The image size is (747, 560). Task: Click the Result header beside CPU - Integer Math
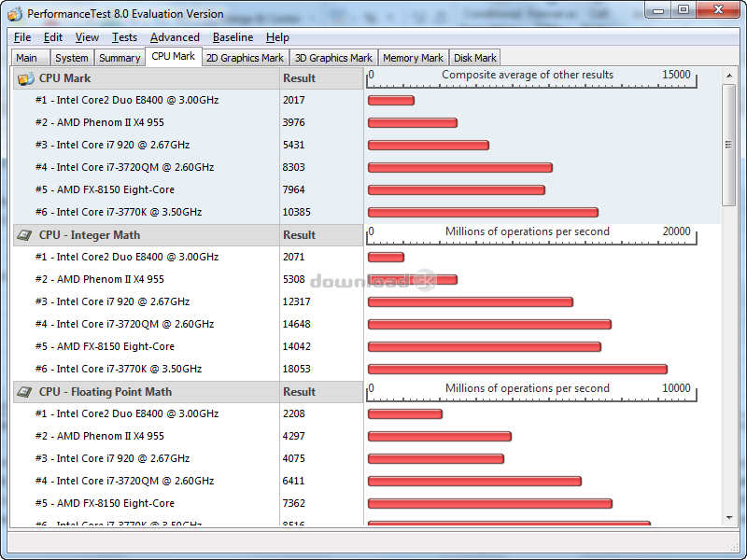[x=299, y=235]
